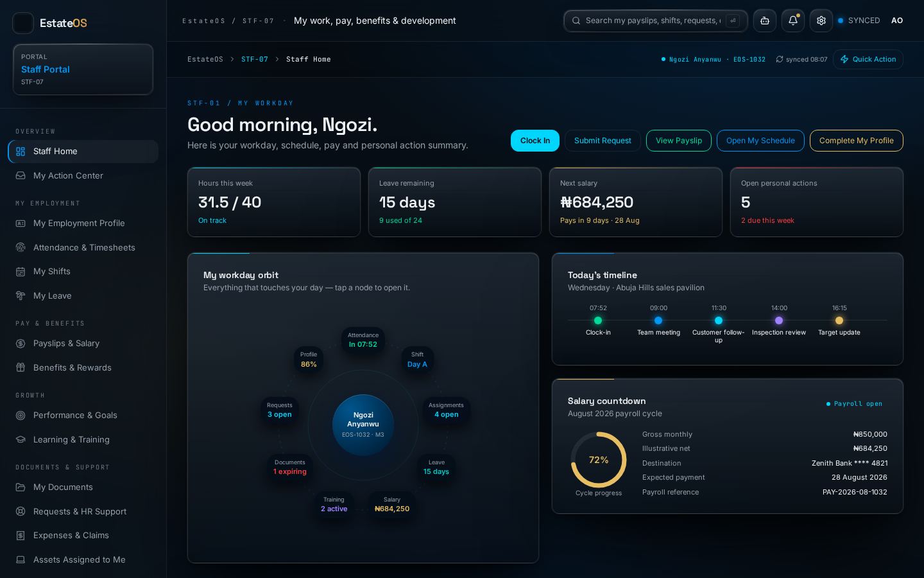The width and height of the screenshot is (924, 578).
Task: Click the 72% cycle progress ring
Action: (599, 460)
